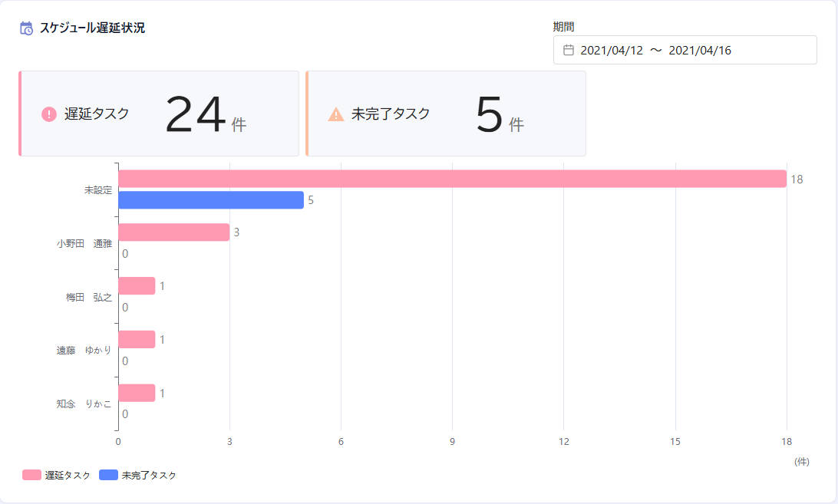Select the 未完了タスク summary card
Screen dimensions: 838x504
click(445, 113)
